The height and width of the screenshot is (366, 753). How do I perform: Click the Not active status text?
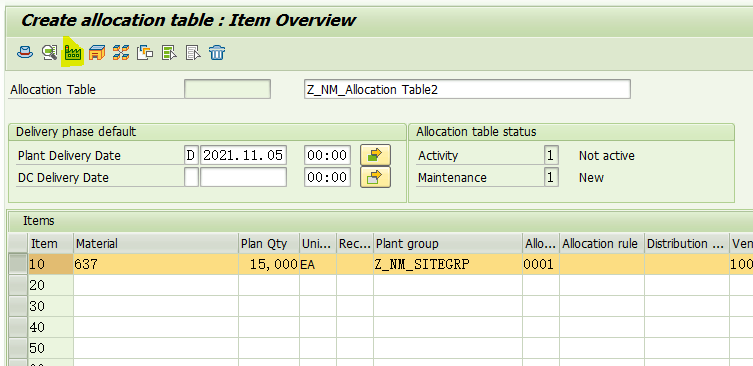click(607, 155)
